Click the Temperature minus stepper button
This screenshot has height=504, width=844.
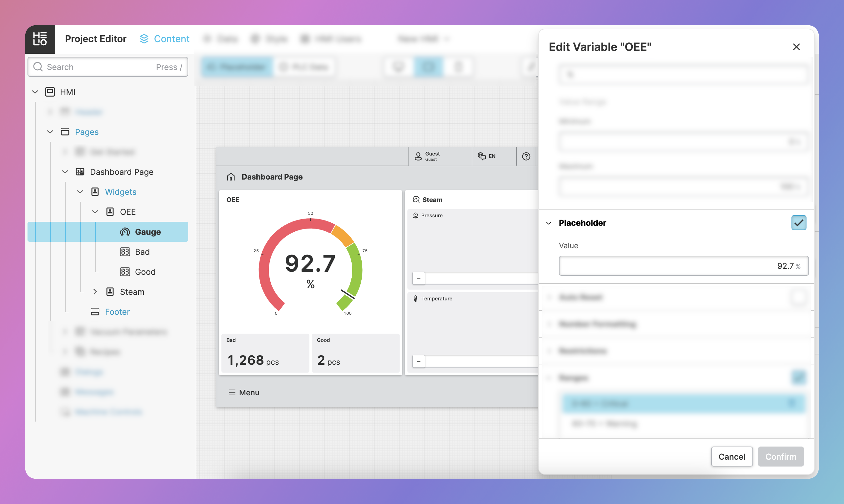(419, 361)
